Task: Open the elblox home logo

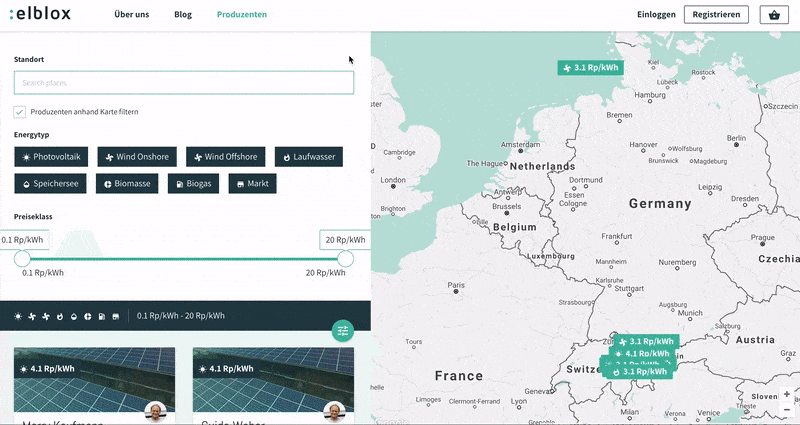Action: point(40,14)
